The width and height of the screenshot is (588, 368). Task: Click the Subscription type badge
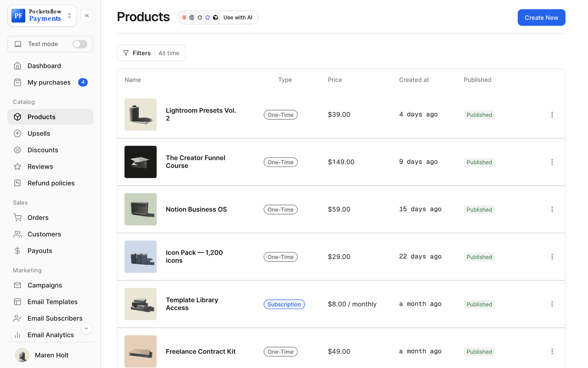pyautogui.click(x=284, y=304)
